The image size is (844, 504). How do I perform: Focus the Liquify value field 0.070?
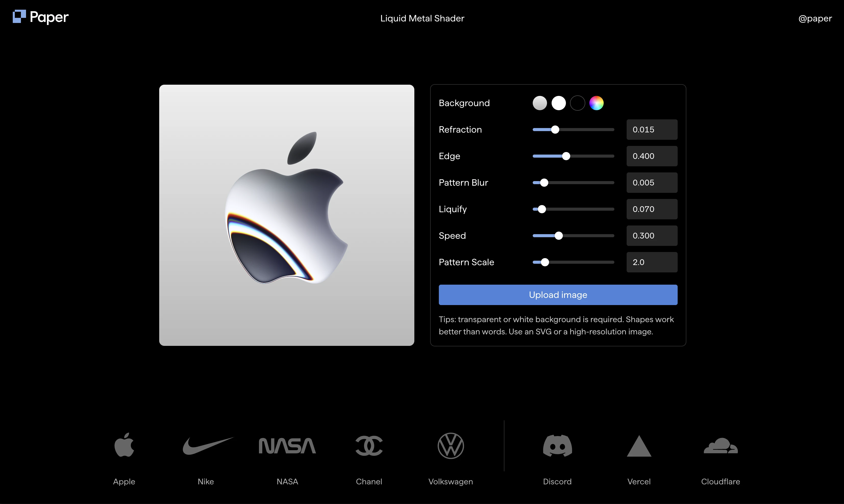click(x=652, y=209)
